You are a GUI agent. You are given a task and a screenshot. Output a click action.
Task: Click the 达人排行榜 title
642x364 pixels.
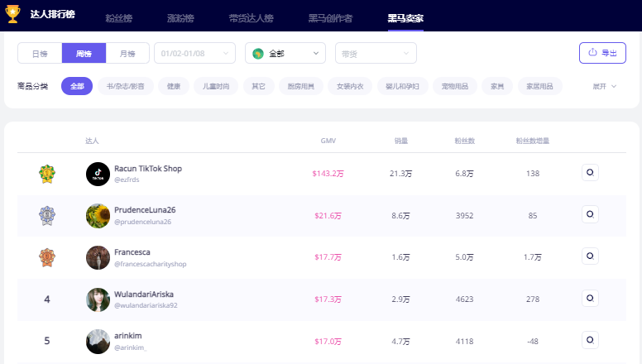click(52, 14)
